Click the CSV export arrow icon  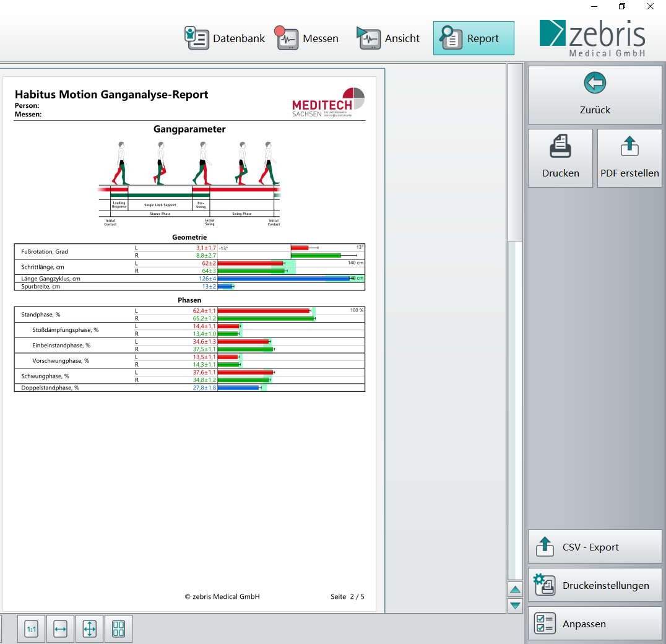pos(545,547)
